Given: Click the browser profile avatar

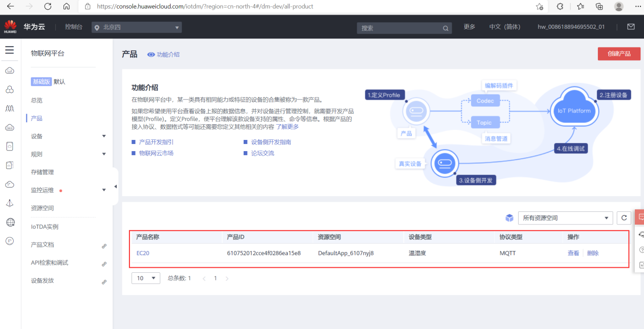Looking at the screenshot, I should click(x=619, y=7).
